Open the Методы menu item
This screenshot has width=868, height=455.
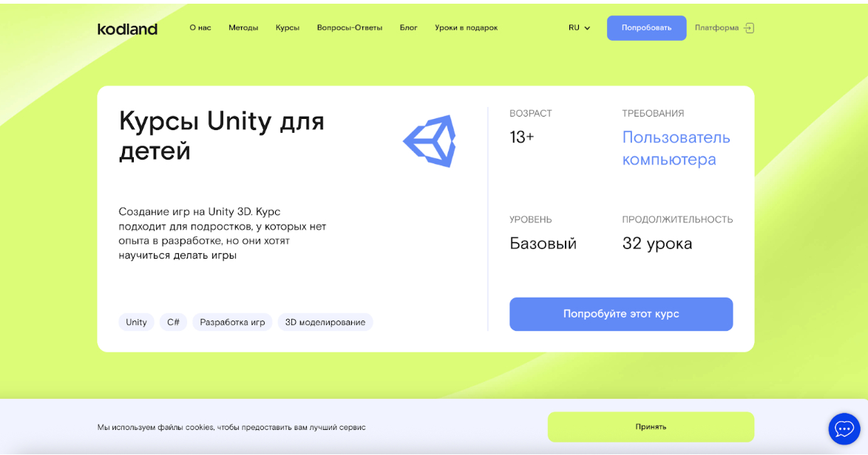click(243, 27)
